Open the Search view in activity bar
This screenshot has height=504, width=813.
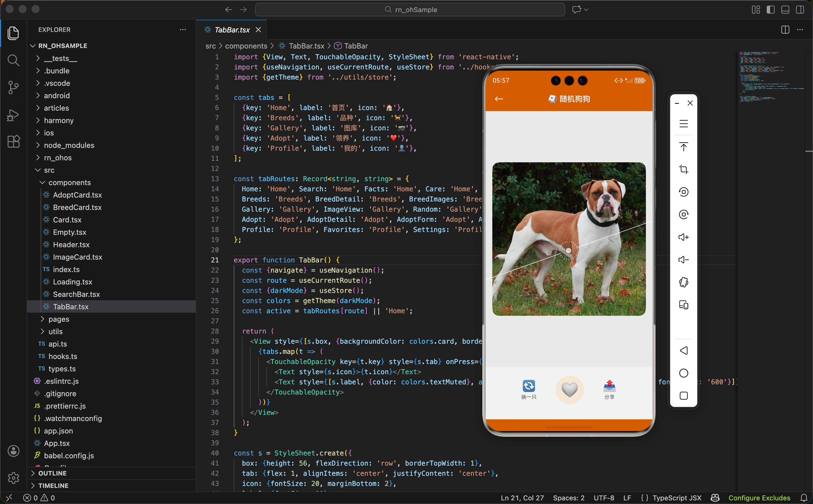(13, 60)
